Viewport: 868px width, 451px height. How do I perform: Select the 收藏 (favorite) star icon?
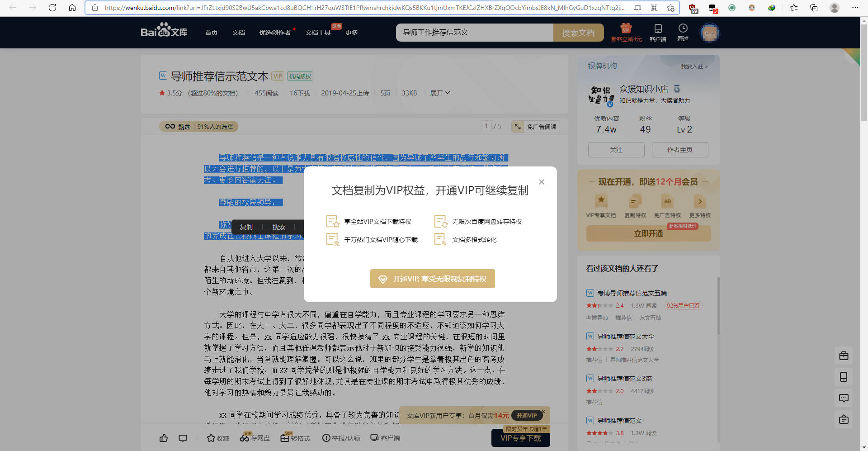coord(217,438)
